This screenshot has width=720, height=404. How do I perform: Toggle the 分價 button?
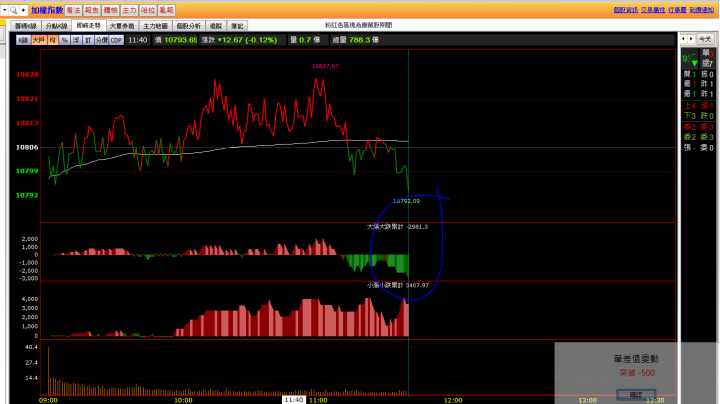[101, 40]
